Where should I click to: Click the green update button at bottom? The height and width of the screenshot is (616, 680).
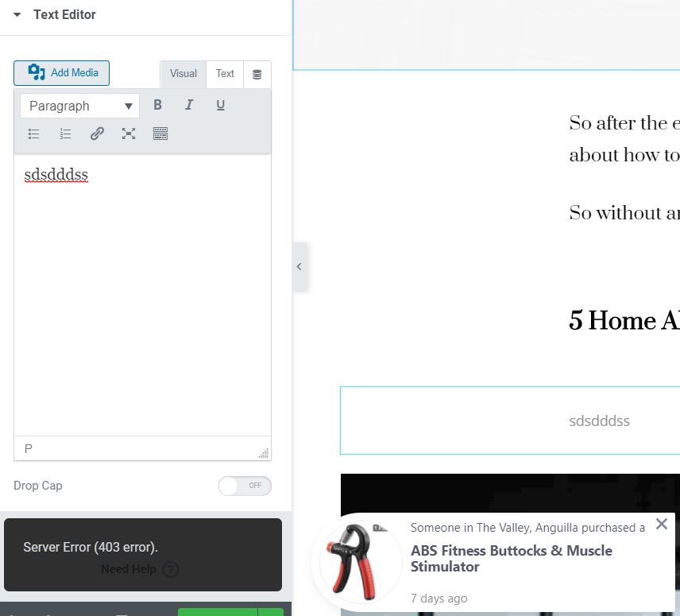tap(218, 612)
